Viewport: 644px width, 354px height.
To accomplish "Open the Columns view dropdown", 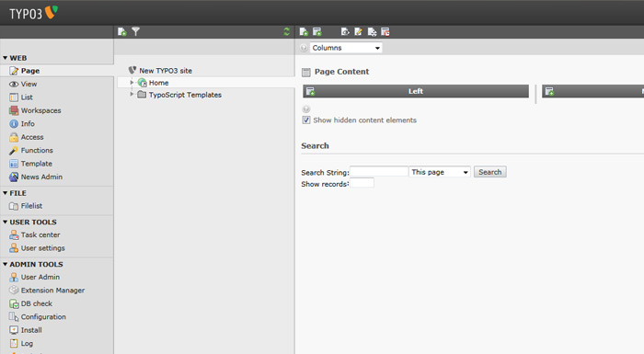I will 346,48.
